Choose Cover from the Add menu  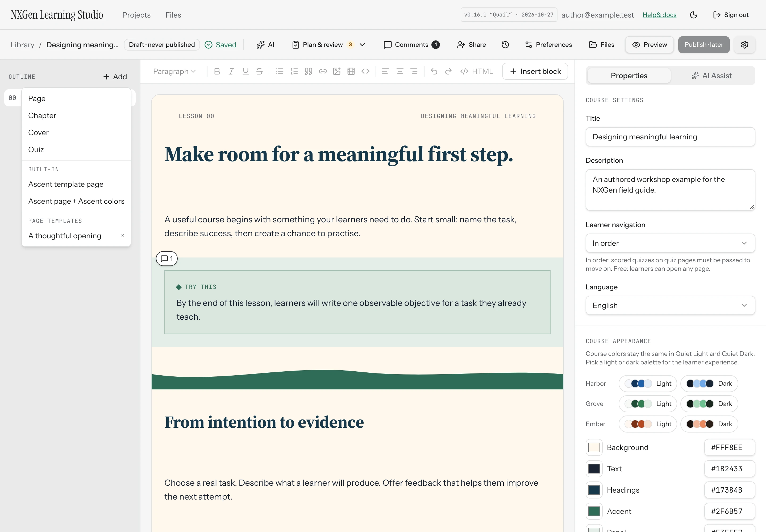click(76, 132)
